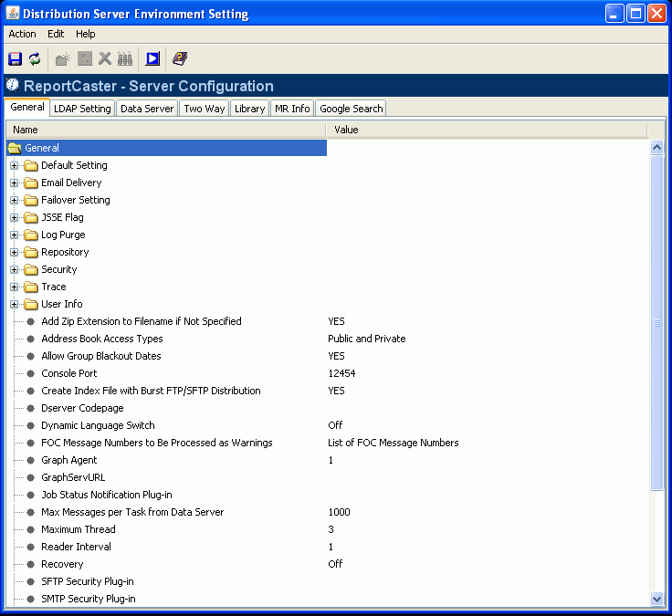The width and height of the screenshot is (672, 616).
Task: Switch to the Library tab
Action: (250, 109)
